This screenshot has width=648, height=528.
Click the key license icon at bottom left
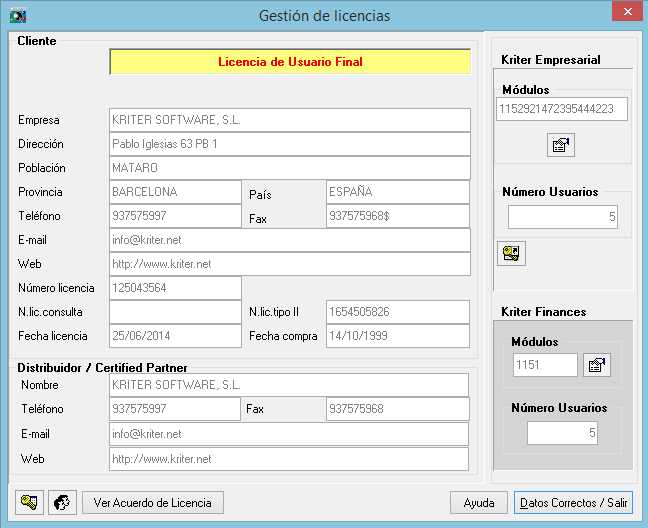pyautogui.click(x=29, y=502)
